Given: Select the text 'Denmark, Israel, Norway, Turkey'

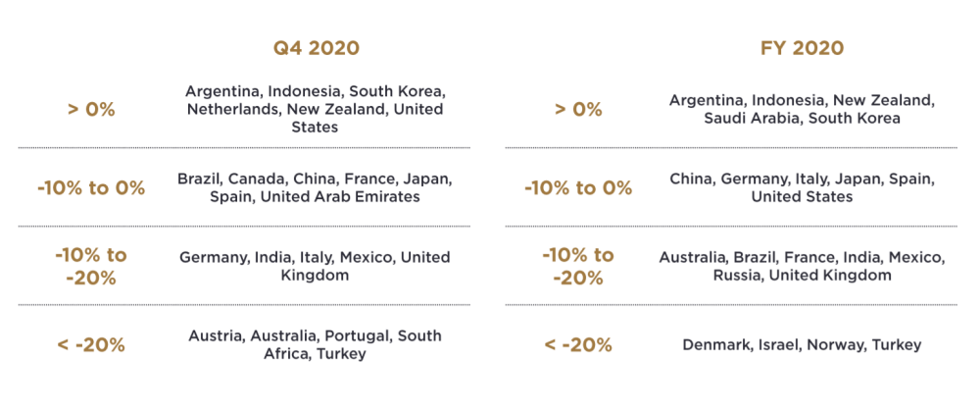Looking at the screenshot, I should pyautogui.click(x=802, y=344).
